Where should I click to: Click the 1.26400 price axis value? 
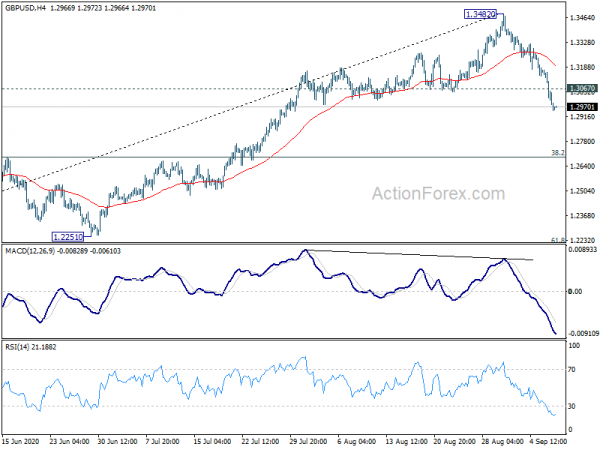pyautogui.click(x=582, y=166)
